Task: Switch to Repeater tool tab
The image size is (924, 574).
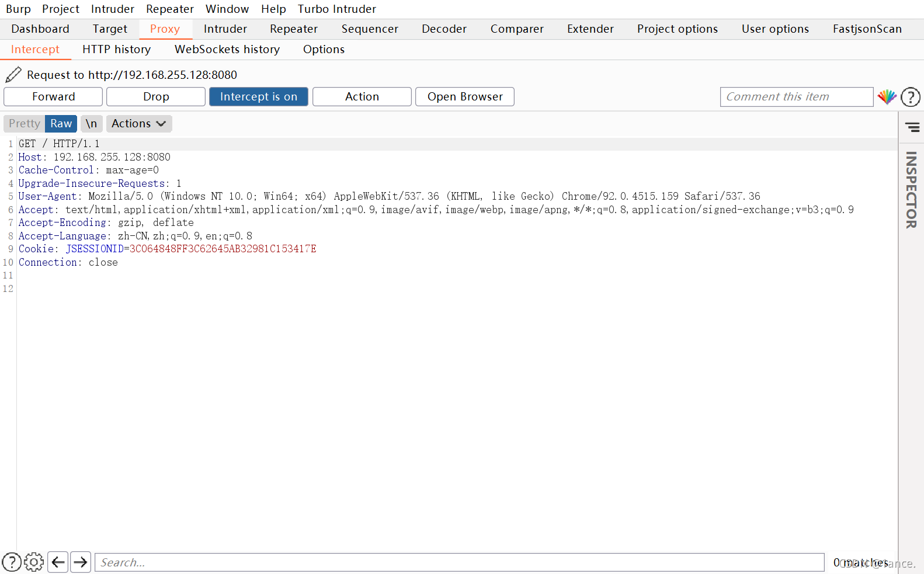Action: pos(294,29)
